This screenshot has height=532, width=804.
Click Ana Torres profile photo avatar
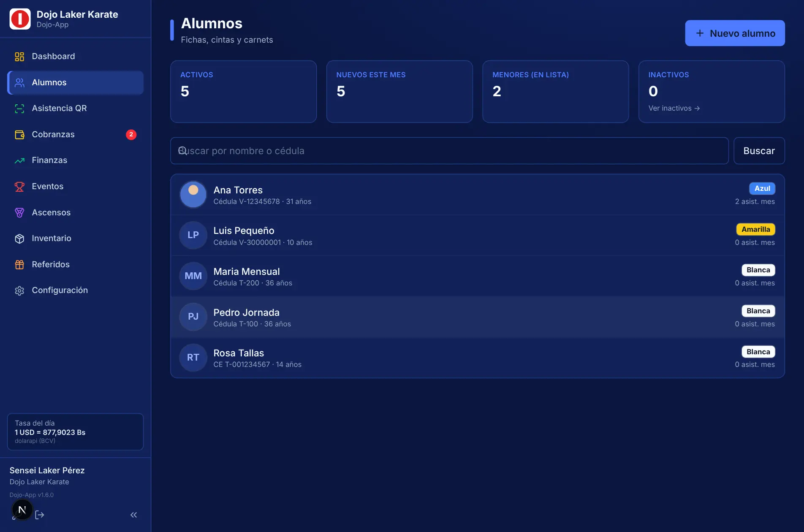coord(193,194)
